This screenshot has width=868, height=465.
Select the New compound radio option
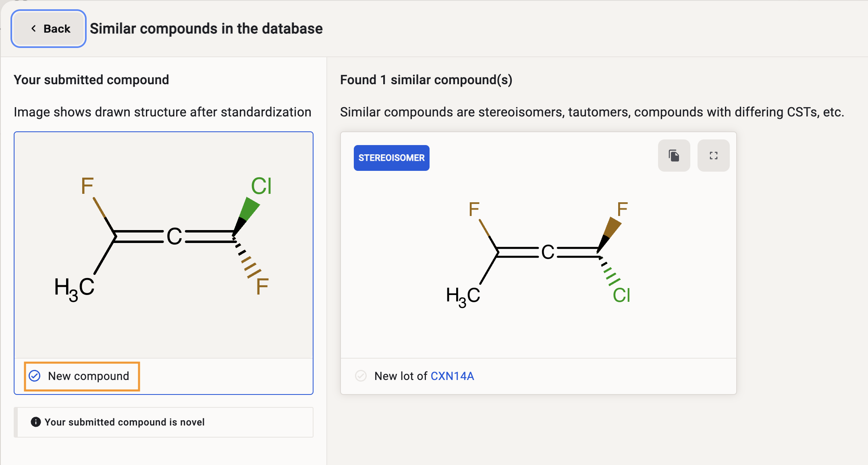(35, 376)
